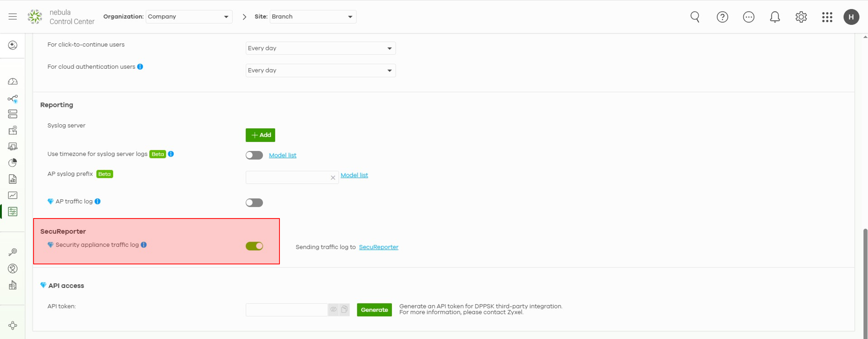Viewport: 868px width, 339px height.
Task: Open the dashboard gauge sidebar icon
Action: point(12,81)
